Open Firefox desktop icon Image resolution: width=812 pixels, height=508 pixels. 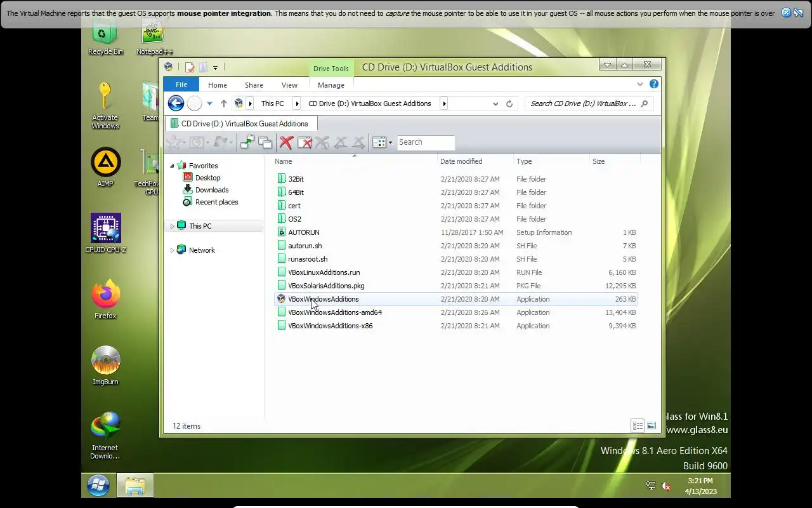(105, 300)
